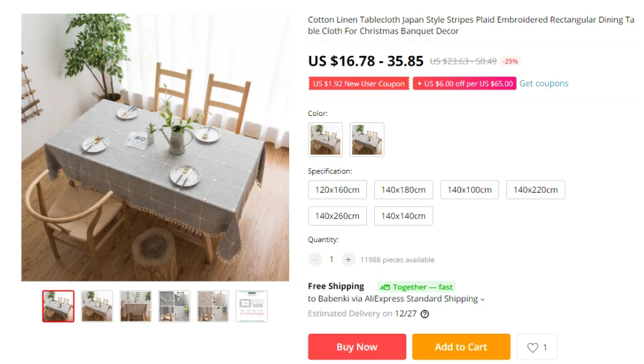Choose the 140x100cm specification
Screen dimensions: 644x364
469,190
